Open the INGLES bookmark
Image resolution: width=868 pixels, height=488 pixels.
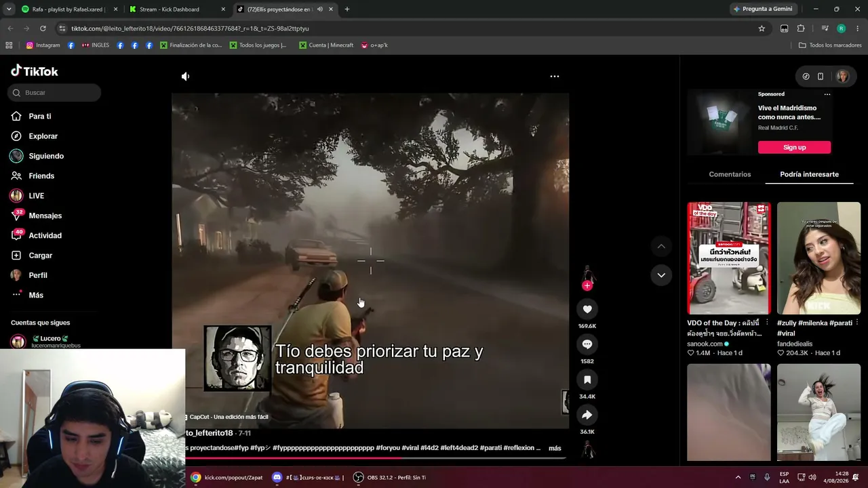click(x=95, y=45)
